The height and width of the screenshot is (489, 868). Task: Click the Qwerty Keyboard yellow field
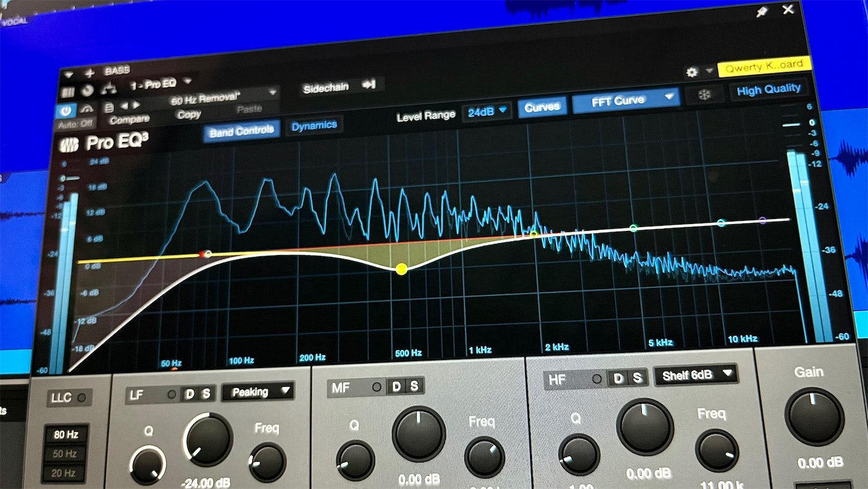pos(763,66)
